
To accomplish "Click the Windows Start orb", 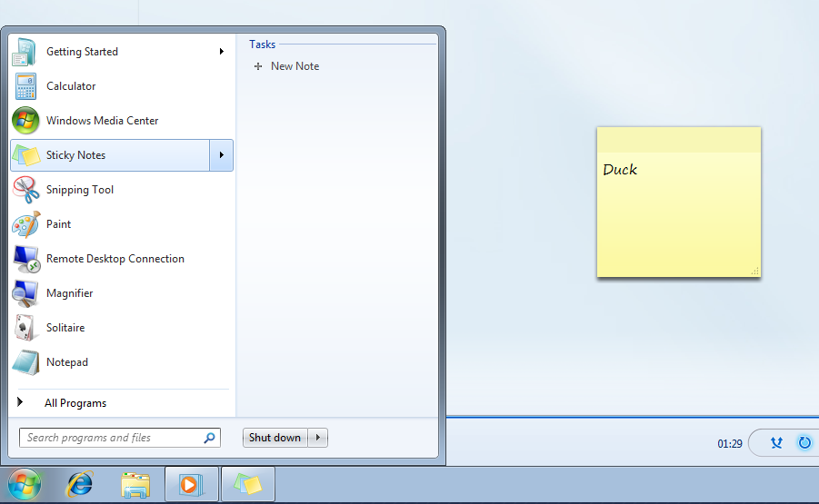I will (24, 484).
